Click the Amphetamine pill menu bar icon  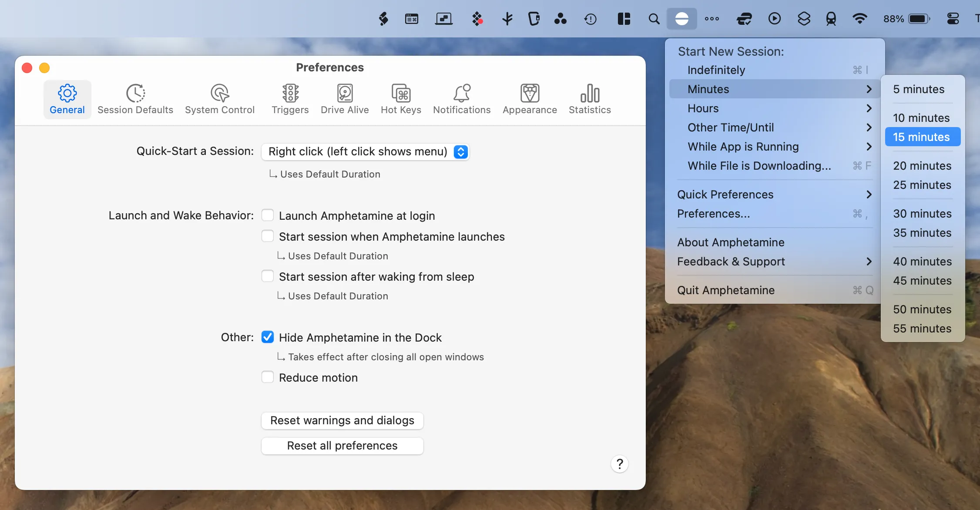click(681, 19)
